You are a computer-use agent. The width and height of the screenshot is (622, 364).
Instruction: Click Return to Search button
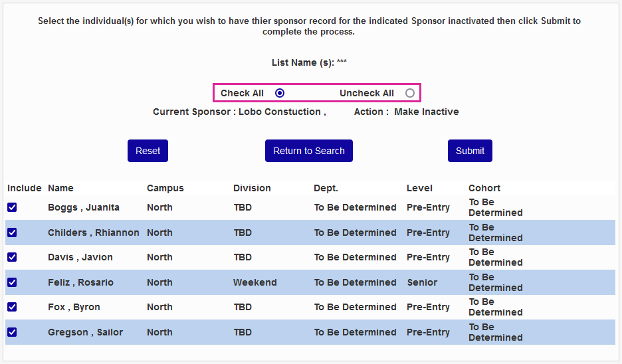(309, 151)
